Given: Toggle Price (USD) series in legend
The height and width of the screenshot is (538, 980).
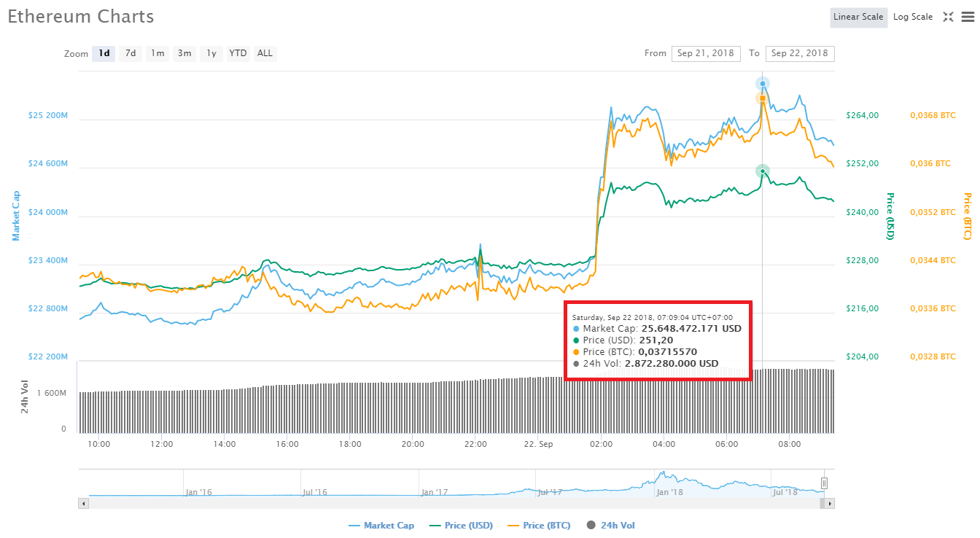Looking at the screenshot, I should coord(461,526).
